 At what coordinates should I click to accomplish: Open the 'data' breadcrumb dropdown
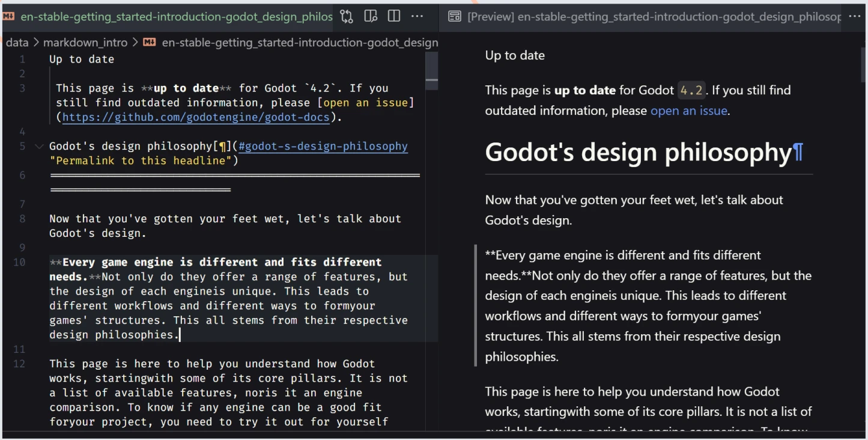pyautogui.click(x=17, y=42)
